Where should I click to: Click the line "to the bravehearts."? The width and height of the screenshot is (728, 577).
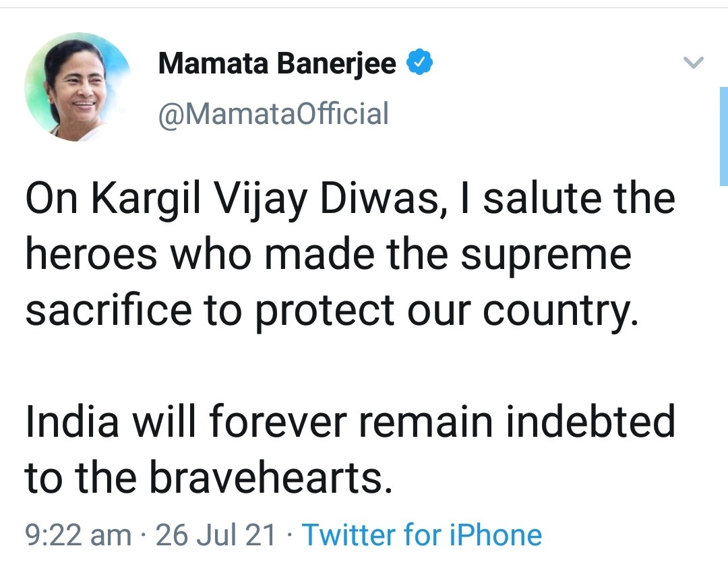click(x=208, y=476)
